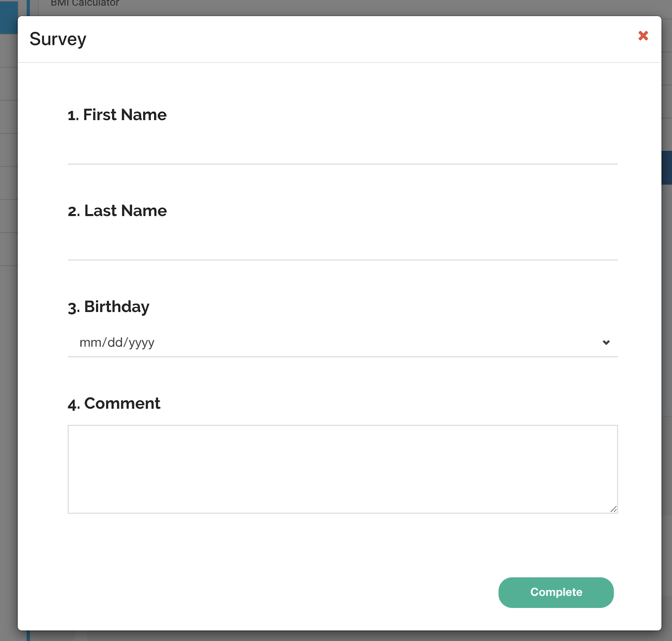Click the Comment box resize handle
Screen dimensions: 672x641
click(614, 509)
